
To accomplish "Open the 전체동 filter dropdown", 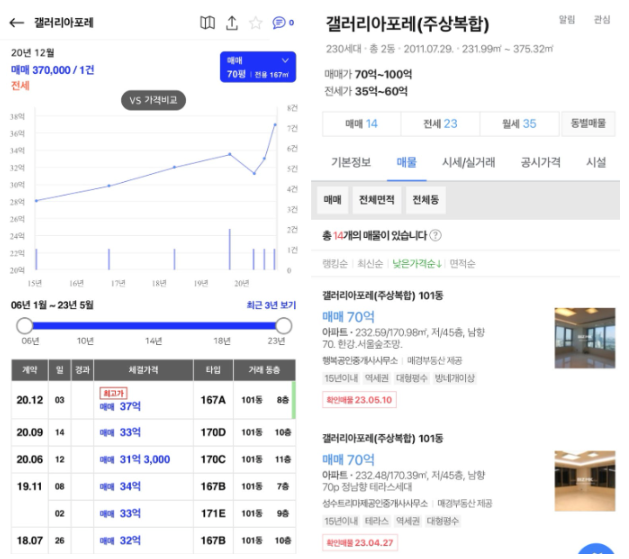I will click(426, 200).
